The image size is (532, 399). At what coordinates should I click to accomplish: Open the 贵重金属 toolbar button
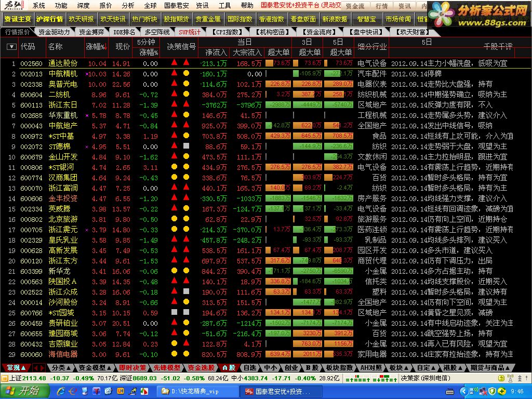click(x=208, y=19)
